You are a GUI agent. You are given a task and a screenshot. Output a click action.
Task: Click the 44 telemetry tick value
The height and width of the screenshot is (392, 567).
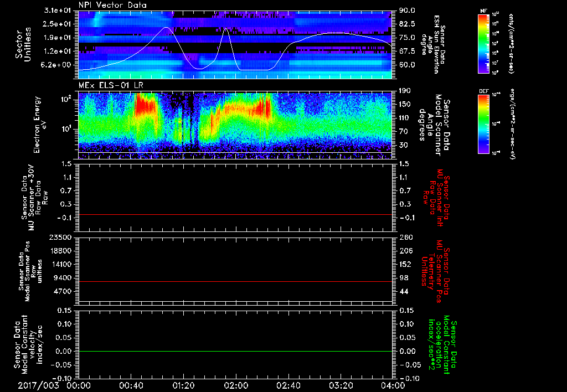(x=404, y=291)
